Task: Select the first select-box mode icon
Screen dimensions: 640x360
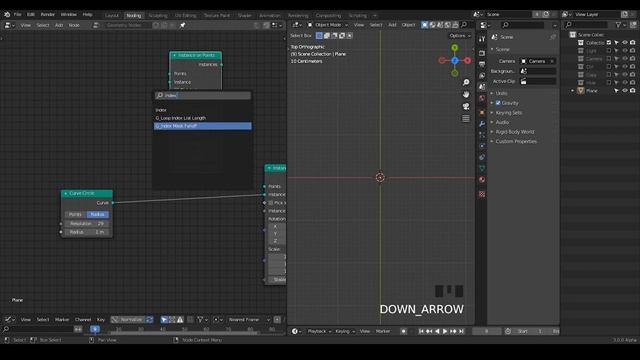Action: coord(319,36)
